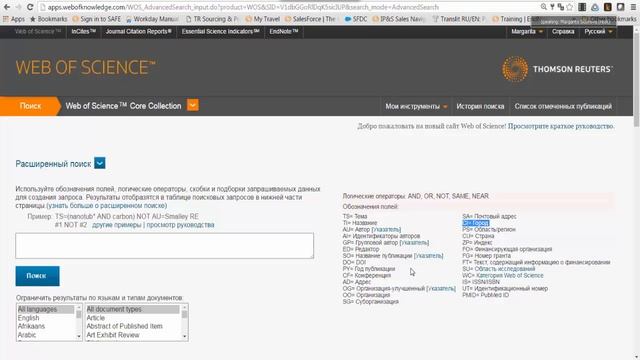Bookmark this page with the star icon
The height and width of the screenshot is (360, 640).
tap(570, 7)
